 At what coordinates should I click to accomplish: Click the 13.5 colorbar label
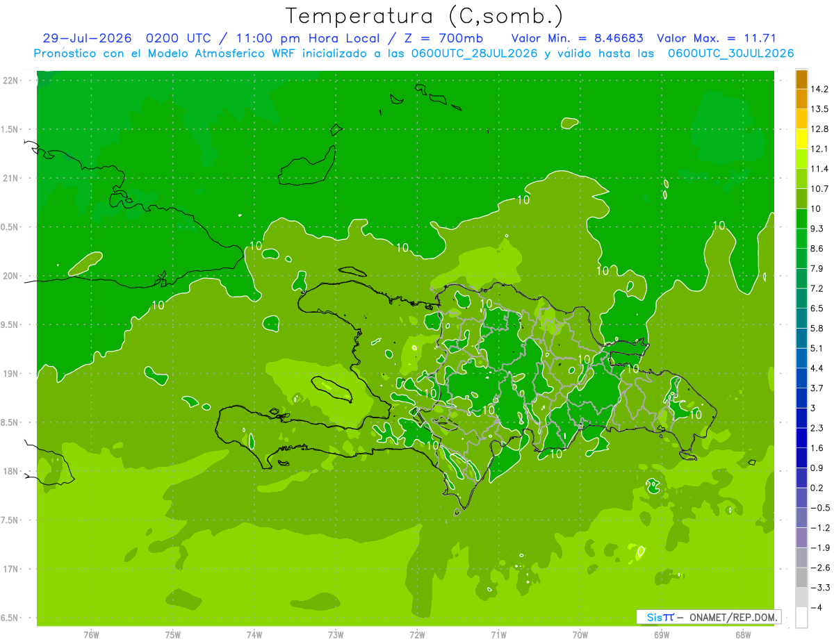pyautogui.click(x=819, y=109)
